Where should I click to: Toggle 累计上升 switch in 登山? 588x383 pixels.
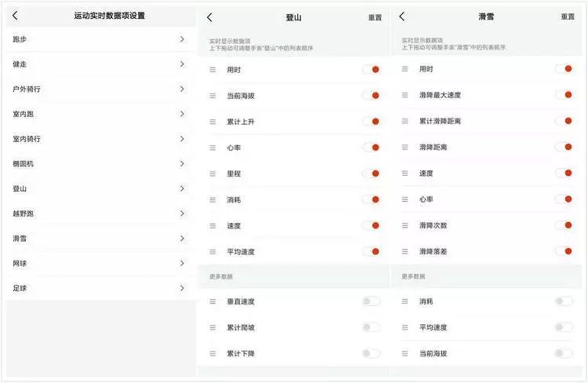pos(372,122)
